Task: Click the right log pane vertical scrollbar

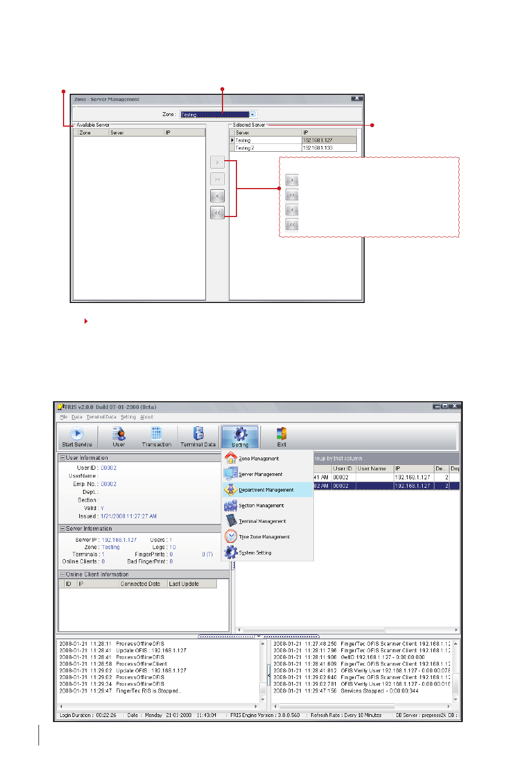Action: 456,672
